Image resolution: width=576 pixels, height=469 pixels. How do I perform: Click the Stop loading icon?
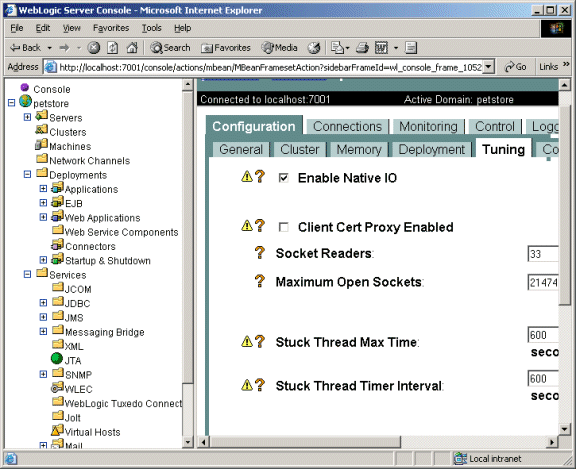(94, 48)
